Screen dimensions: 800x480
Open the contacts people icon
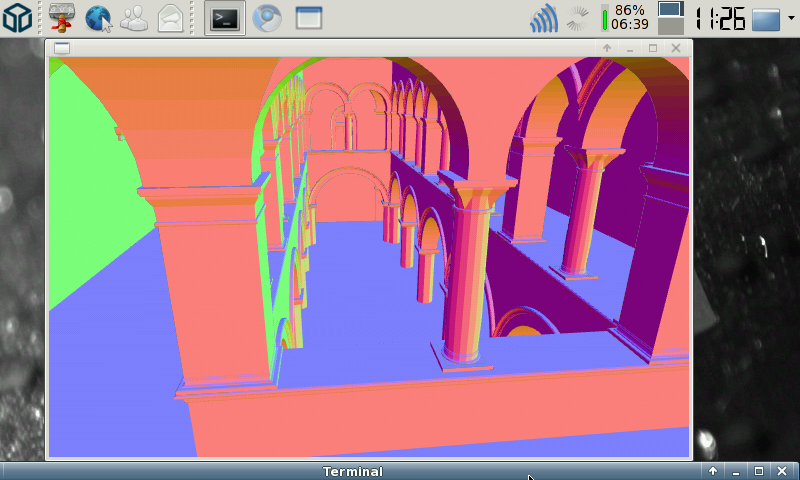(x=134, y=17)
